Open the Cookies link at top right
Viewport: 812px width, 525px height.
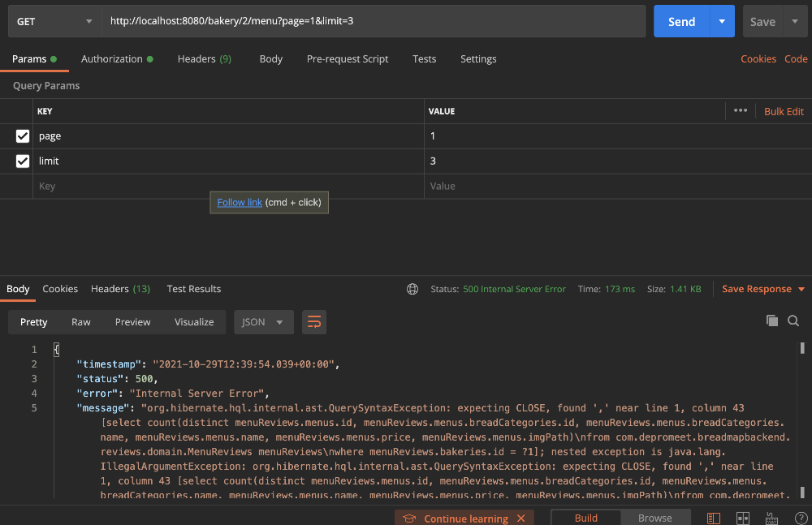point(758,59)
